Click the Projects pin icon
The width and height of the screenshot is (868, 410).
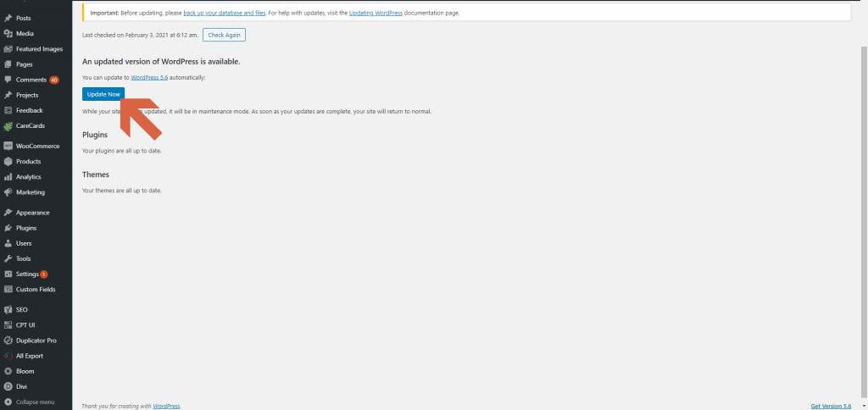tap(8, 95)
